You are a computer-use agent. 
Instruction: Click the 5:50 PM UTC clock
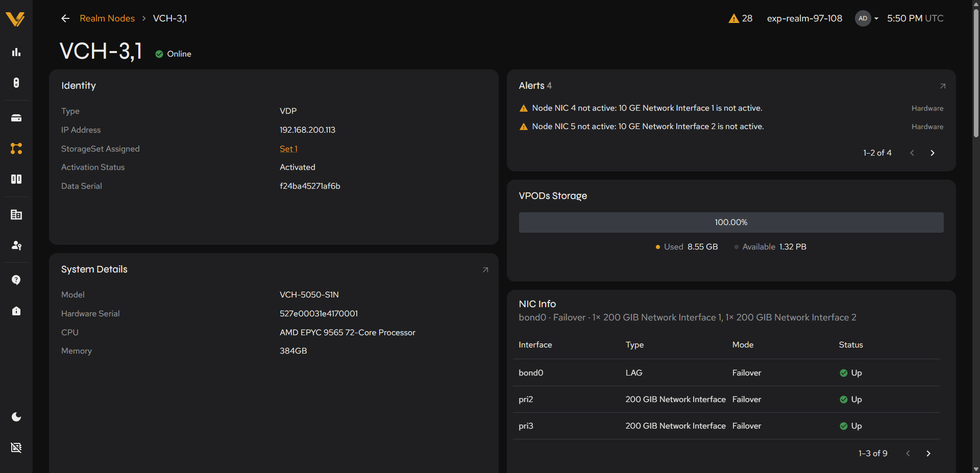tap(915, 18)
